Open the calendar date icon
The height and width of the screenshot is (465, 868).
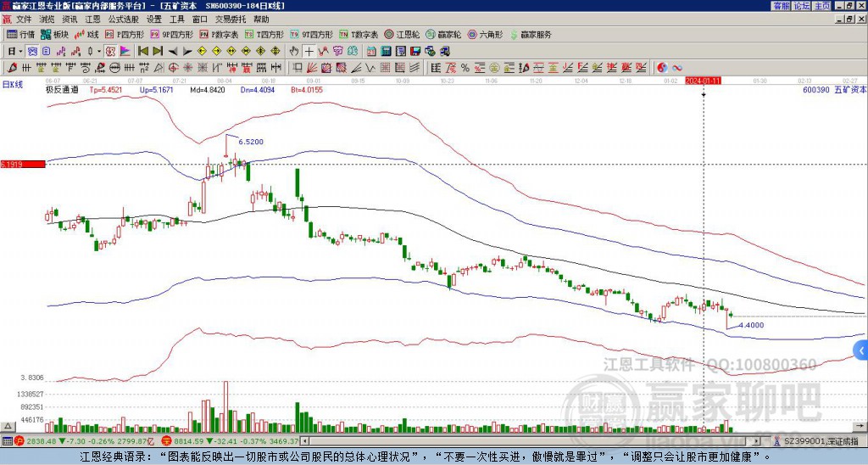click(371, 52)
